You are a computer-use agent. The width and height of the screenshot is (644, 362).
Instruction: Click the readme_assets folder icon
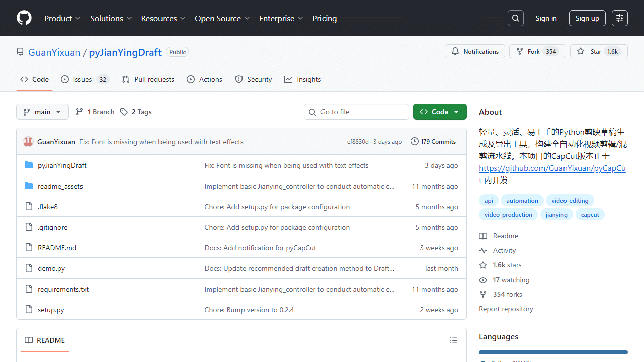29,186
